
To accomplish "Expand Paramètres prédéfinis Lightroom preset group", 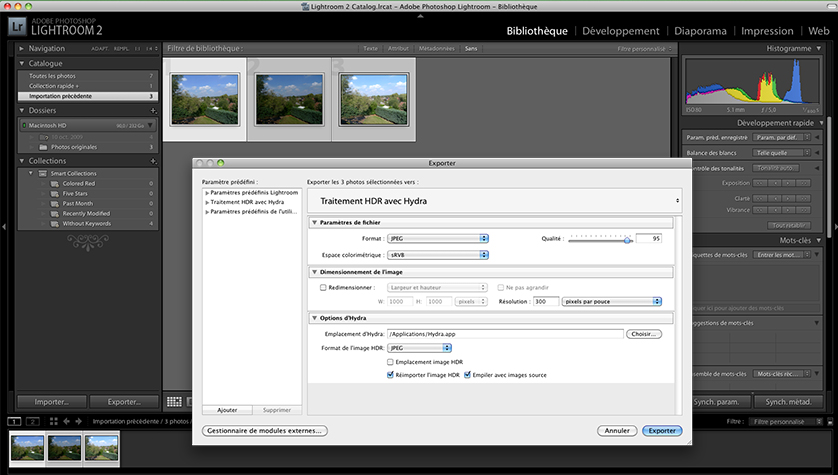I will 207,193.
